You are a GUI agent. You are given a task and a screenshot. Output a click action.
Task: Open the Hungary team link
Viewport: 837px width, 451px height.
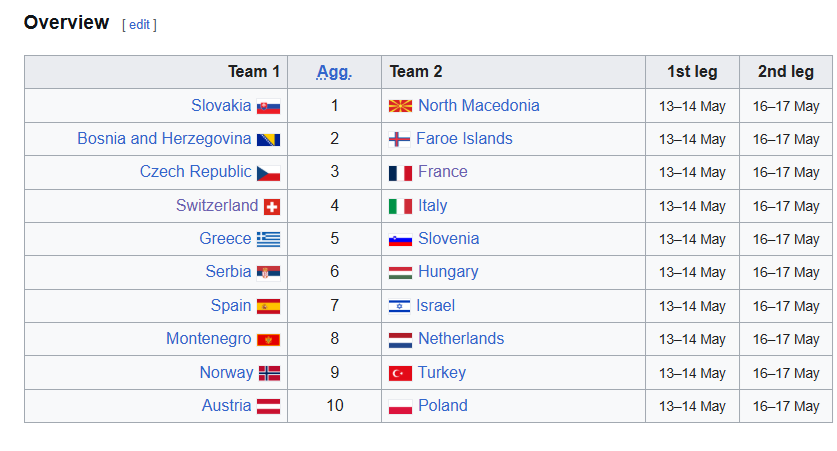(x=448, y=272)
